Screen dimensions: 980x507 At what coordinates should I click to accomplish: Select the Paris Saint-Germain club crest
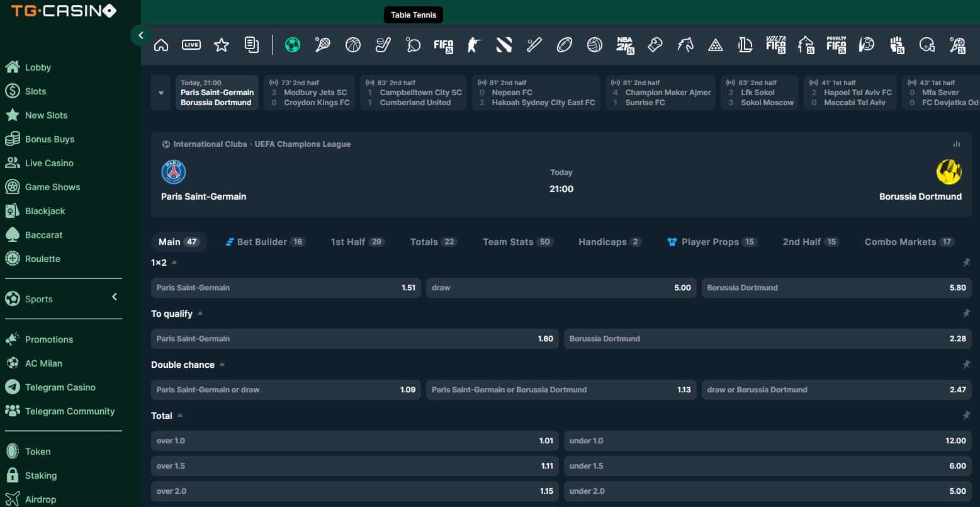pyautogui.click(x=174, y=172)
